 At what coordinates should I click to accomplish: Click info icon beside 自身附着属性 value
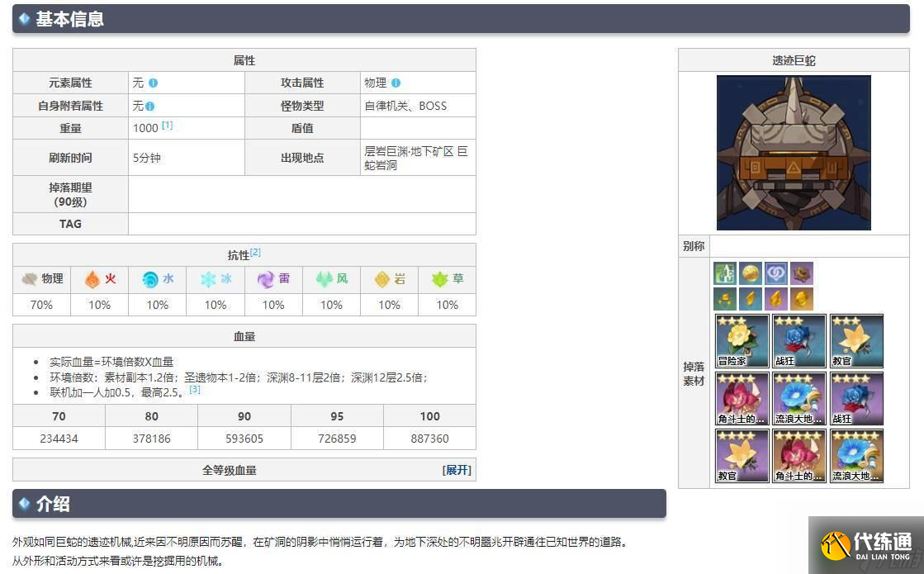coord(149,106)
